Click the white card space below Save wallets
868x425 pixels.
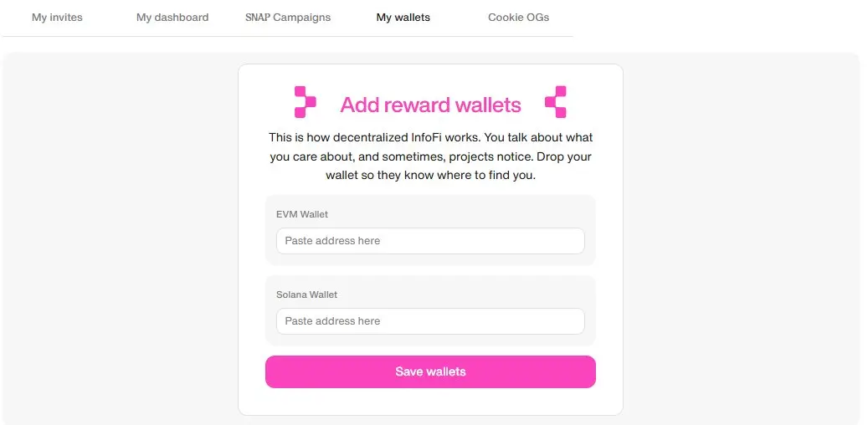(x=431, y=402)
